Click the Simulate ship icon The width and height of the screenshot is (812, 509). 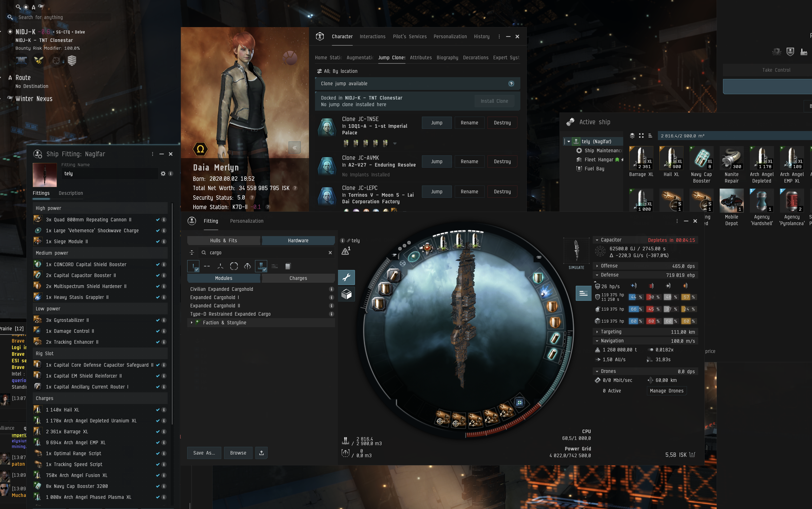[x=577, y=251]
